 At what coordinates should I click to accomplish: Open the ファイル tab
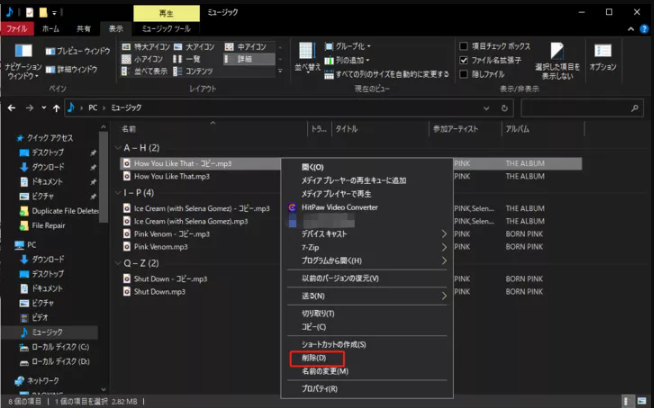click(x=17, y=28)
